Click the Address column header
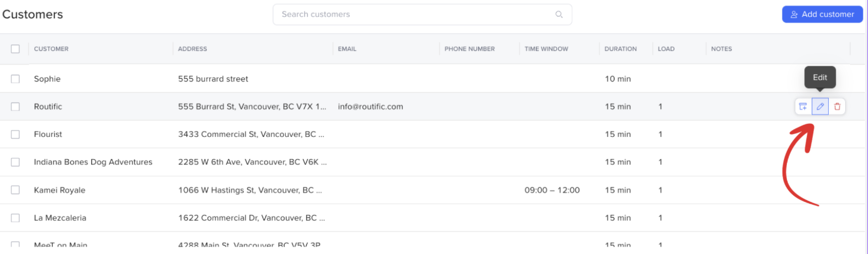 [192, 49]
